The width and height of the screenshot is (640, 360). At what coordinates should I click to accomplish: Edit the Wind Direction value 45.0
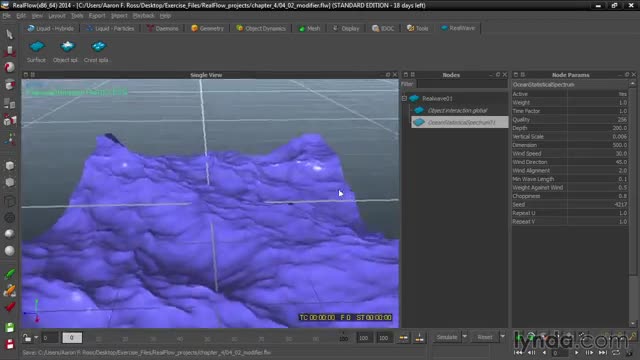click(x=598, y=162)
